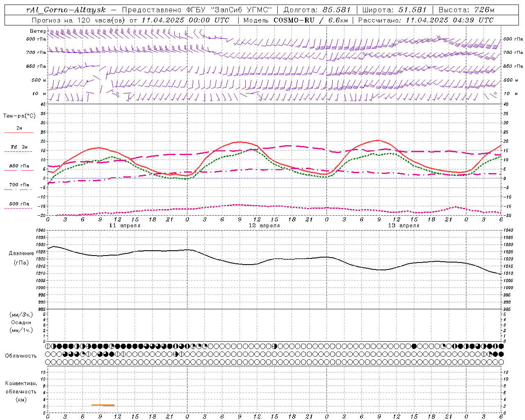Image resolution: width=525 pixels, height=420 pixels.
Task: Click the '(мм/3ч.)' precipitation unit label
Action: point(21,315)
